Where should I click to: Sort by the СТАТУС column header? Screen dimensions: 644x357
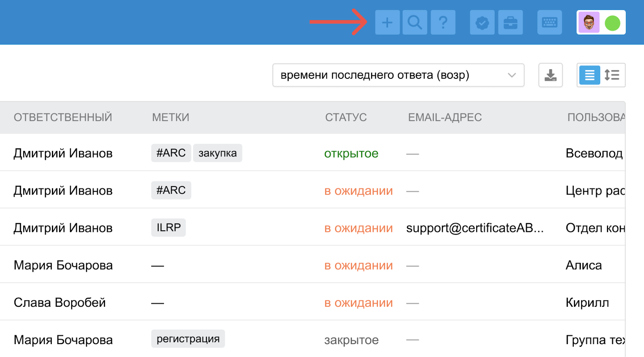pos(346,117)
